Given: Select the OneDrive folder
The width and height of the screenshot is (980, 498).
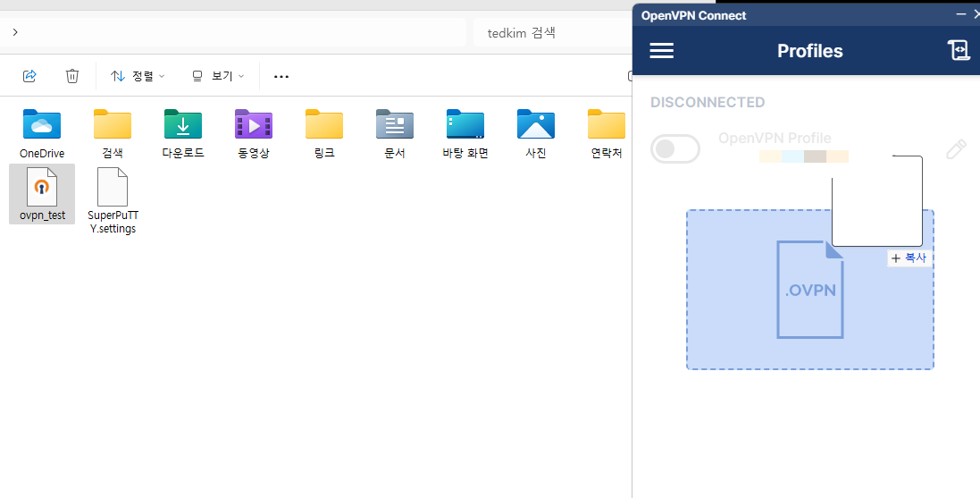Looking at the screenshot, I should pyautogui.click(x=42, y=133).
